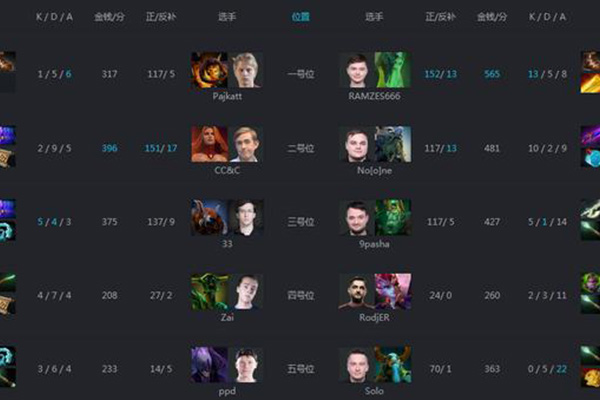The image size is (600, 400).
Task: Select 33's Brewmaster hero icon
Action: click(210, 217)
